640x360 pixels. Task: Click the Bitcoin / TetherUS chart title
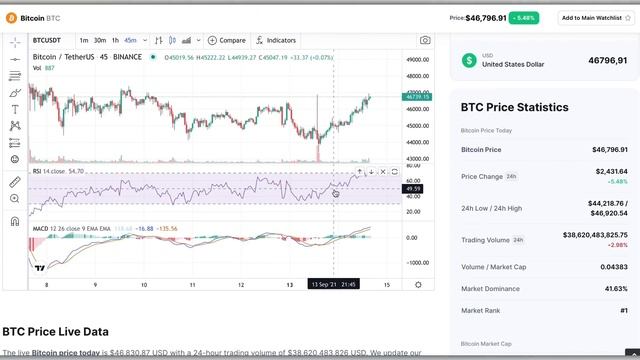click(87, 57)
